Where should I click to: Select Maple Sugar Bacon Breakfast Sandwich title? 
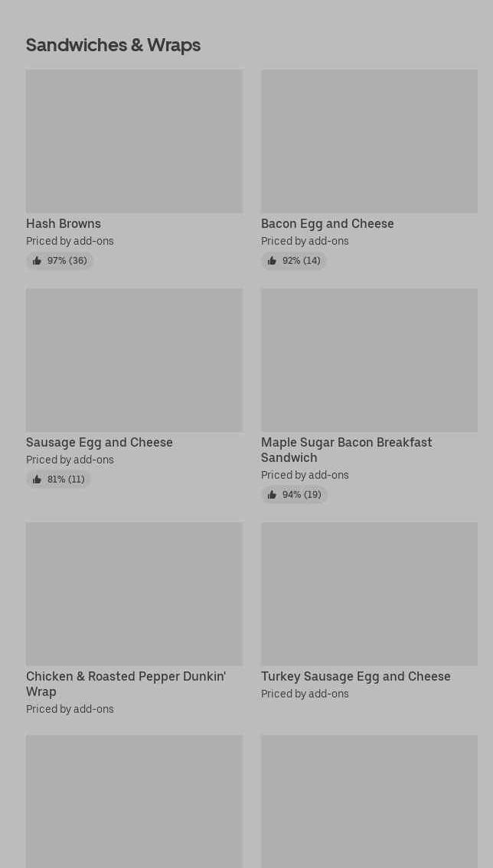[x=346, y=450]
